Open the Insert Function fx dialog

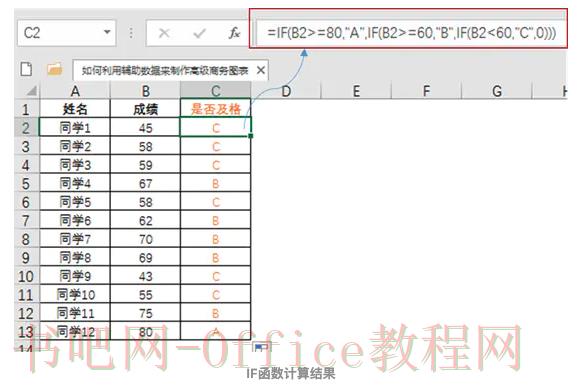pos(234,33)
